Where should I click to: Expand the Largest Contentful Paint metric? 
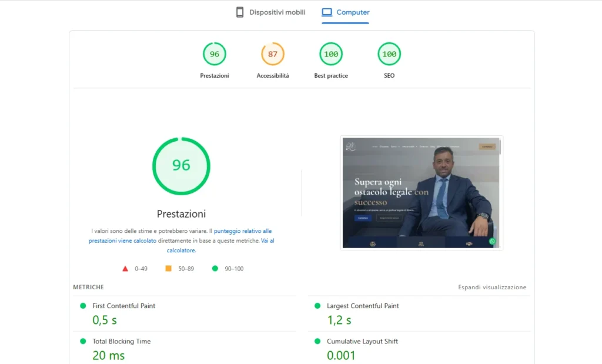[x=363, y=306]
